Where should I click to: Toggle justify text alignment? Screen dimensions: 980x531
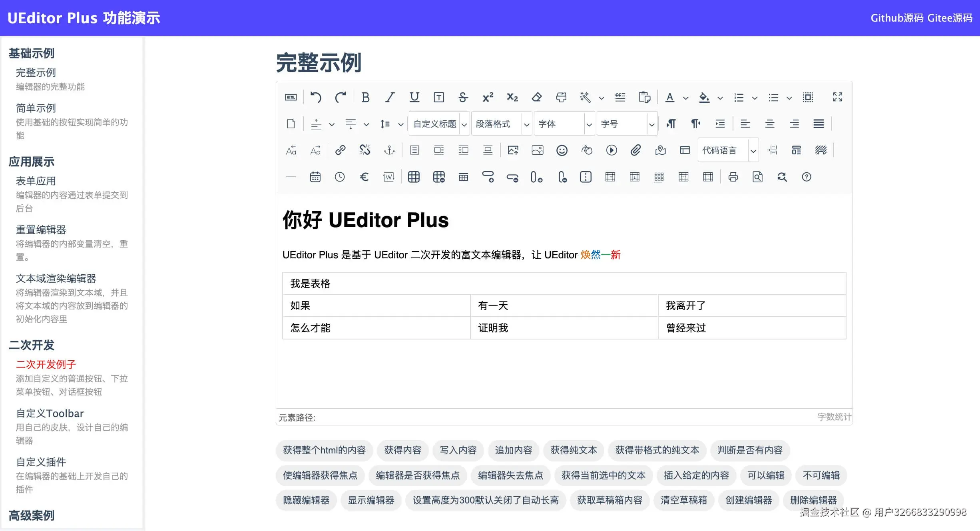point(819,124)
